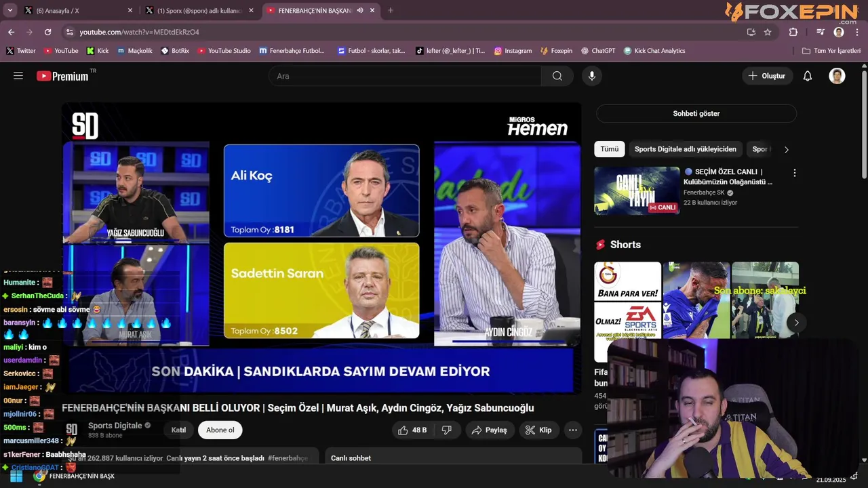This screenshot has width=868, height=488.
Task: Open SEÇİM ÖZEL CANLI video thumbnail
Action: (x=637, y=190)
